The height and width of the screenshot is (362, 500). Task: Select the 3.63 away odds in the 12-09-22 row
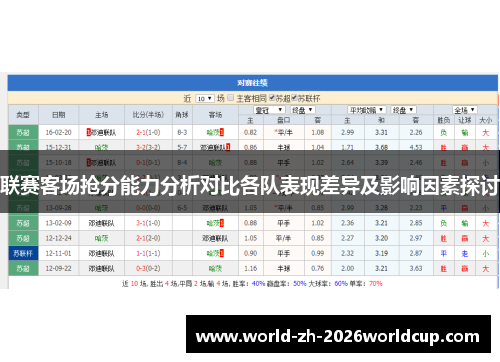(416, 268)
